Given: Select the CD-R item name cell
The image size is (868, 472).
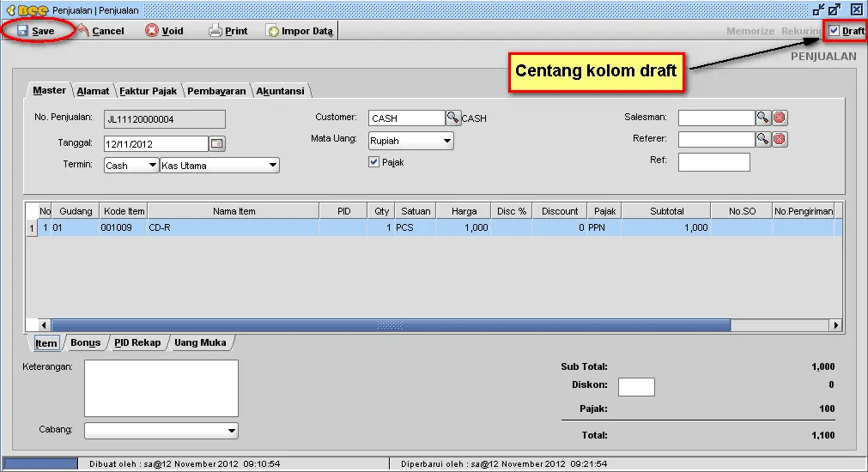Looking at the screenshot, I should coord(233,227).
